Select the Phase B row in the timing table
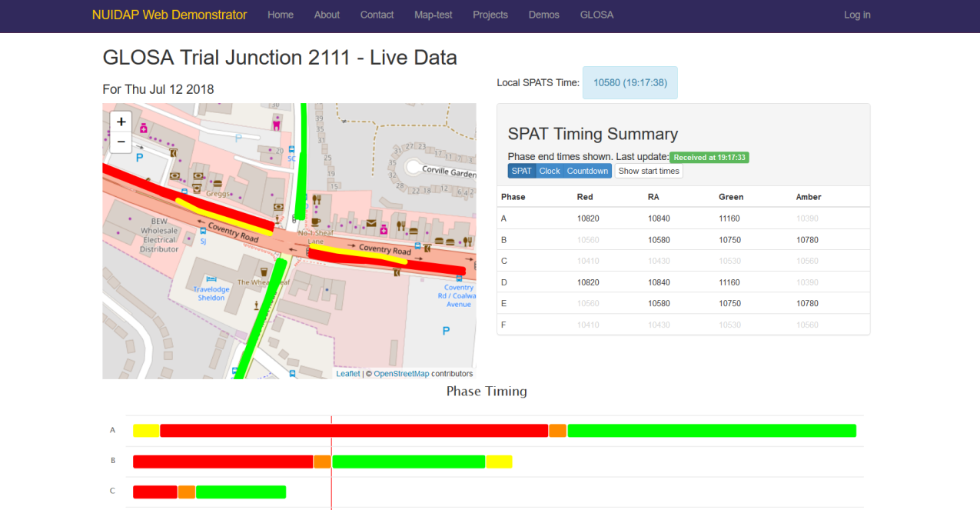 tap(683, 239)
